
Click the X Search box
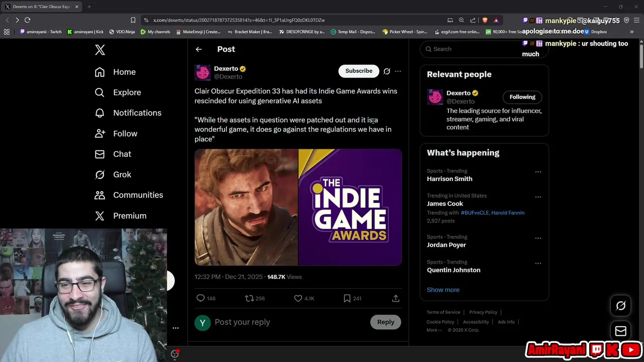(x=484, y=49)
